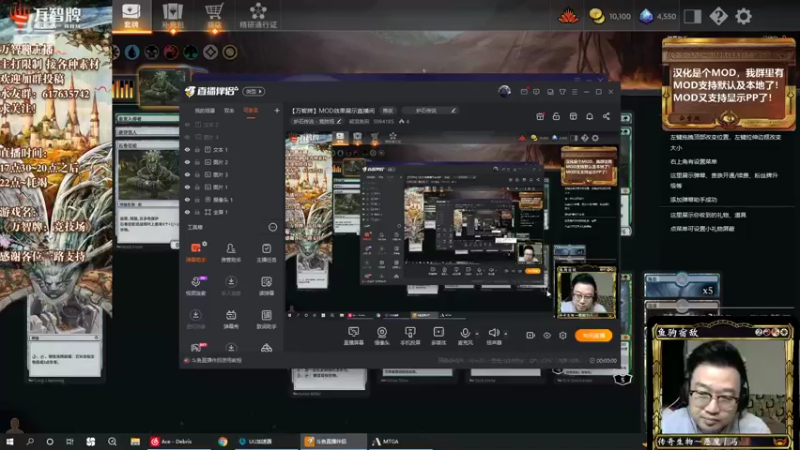800x450 pixels.
Task: Open the 房管助手 person tool
Action: point(231,252)
